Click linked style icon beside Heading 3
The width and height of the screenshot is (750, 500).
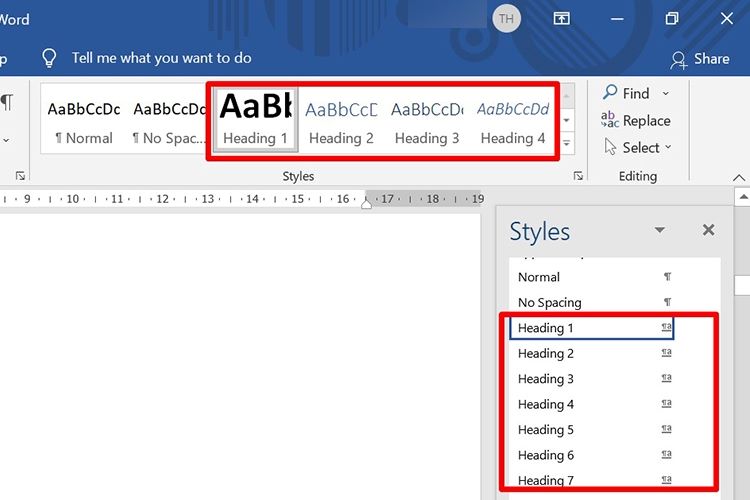(666, 378)
